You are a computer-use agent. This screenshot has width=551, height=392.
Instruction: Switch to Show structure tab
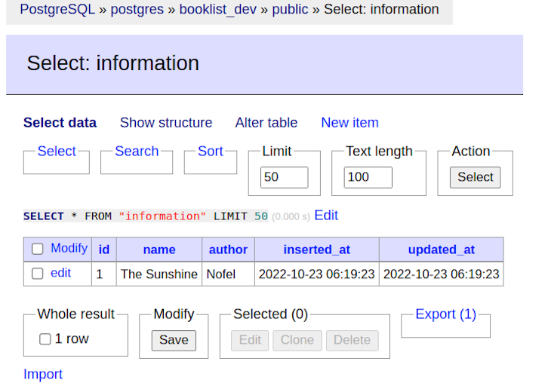[x=166, y=123]
